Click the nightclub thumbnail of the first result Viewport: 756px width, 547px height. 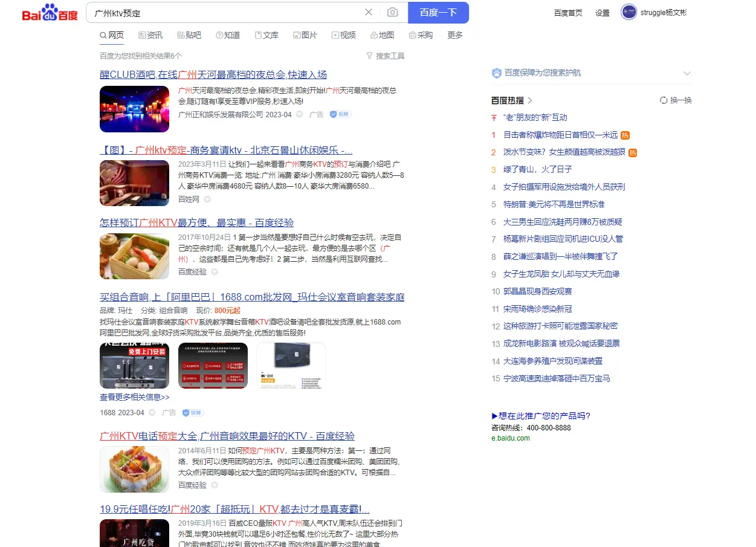pyautogui.click(x=134, y=109)
